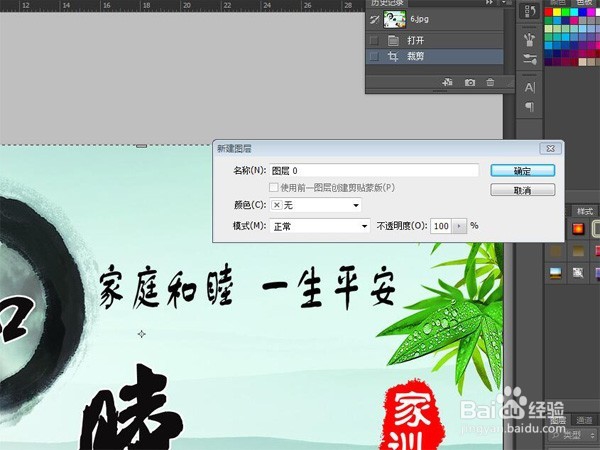Check 使用前一图层创建剪贴蒙版 option

[273, 188]
